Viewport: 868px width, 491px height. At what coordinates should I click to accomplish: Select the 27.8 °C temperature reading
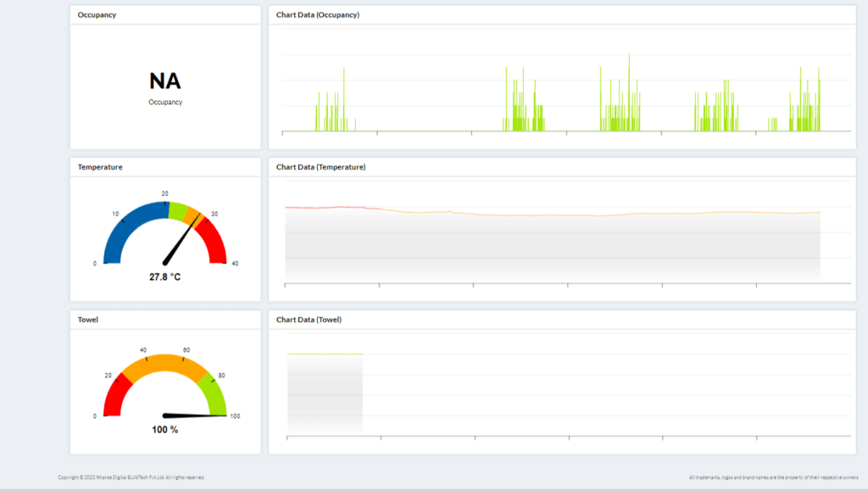[x=164, y=276]
